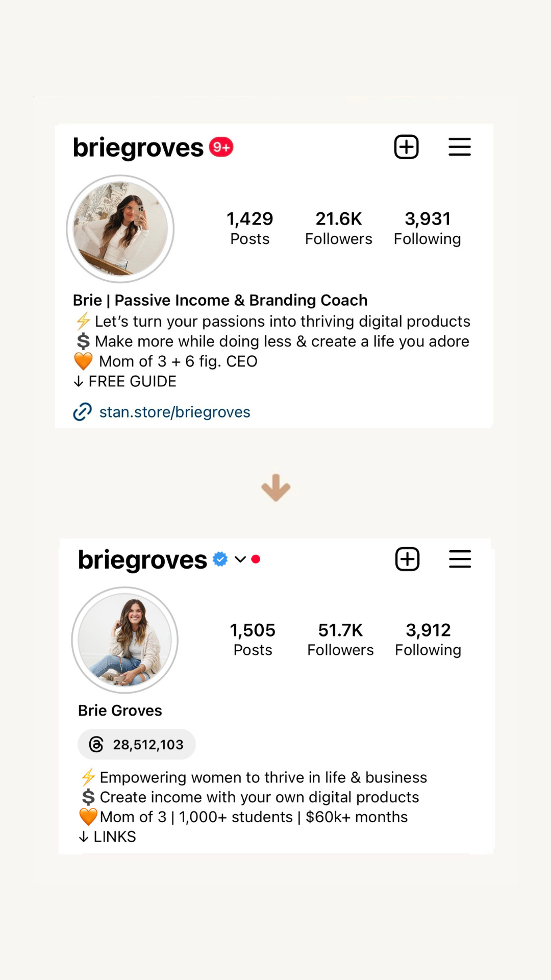
Task: Tap the create post plus icon in top profile
Action: (x=407, y=147)
